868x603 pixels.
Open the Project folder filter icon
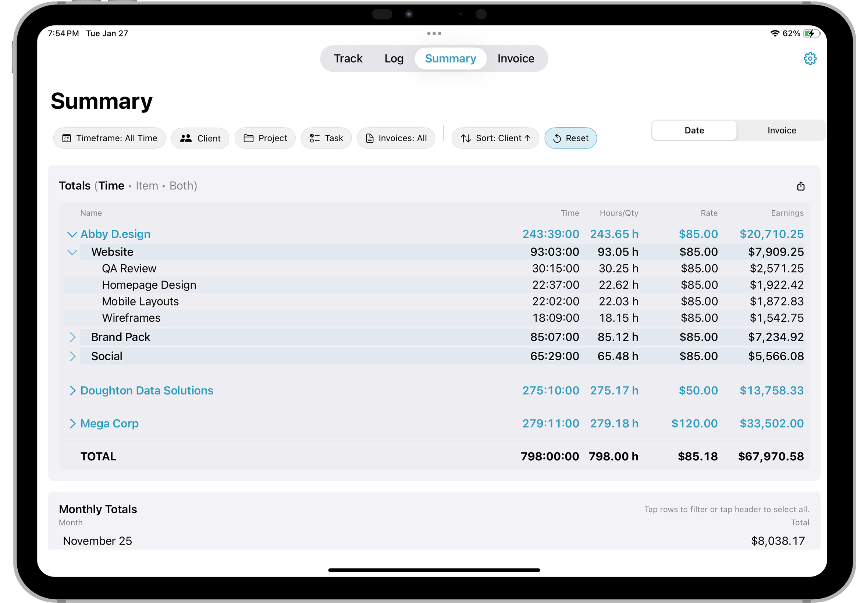249,138
